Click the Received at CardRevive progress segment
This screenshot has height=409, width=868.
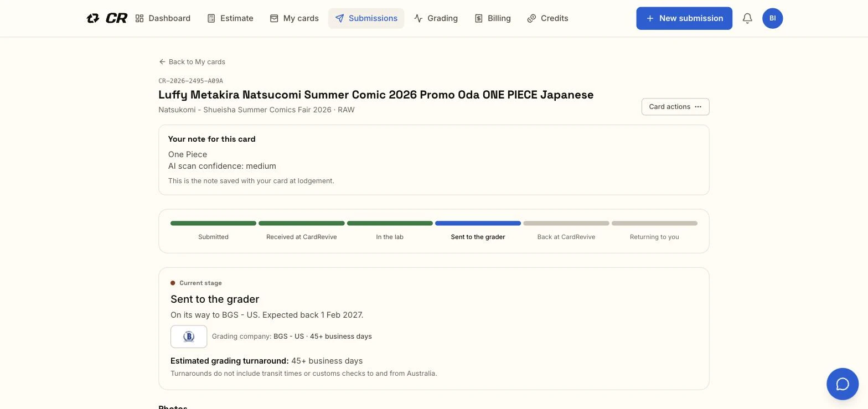point(302,224)
